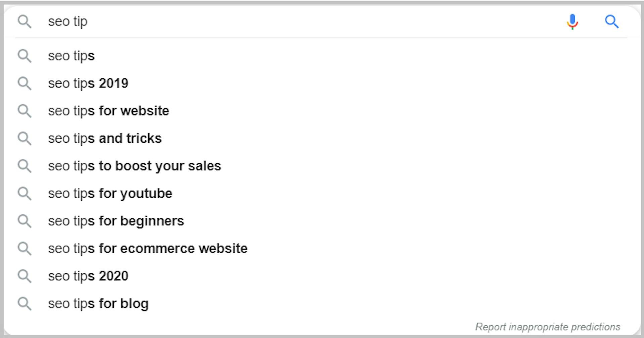Select the "seo tips 2020" suggestion
The width and height of the screenshot is (644, 338).
[88, 276]
